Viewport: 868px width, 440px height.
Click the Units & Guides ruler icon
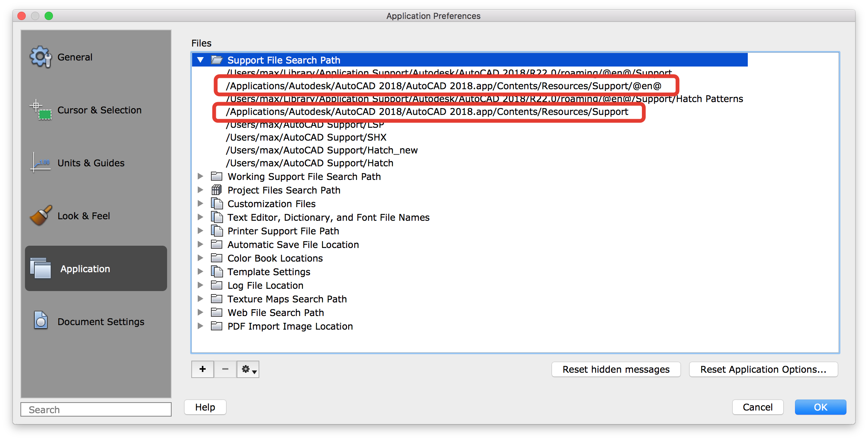coord(40,163)
